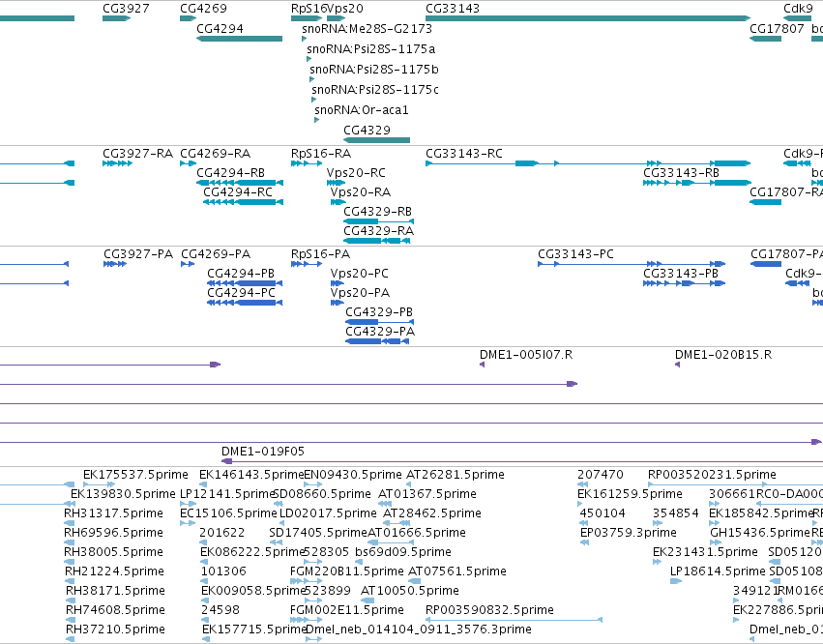Screen dimensions: 823x644
Task: Click the EK139830.5prime EST label
Action: point(124,494)
